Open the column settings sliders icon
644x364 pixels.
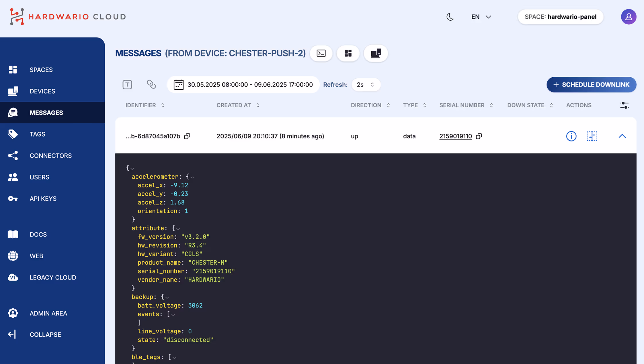[x=624, y=105]
